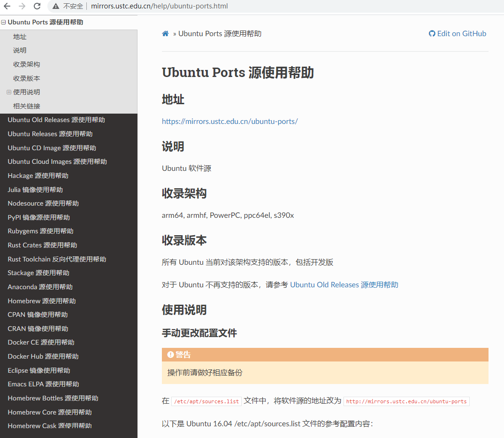Jump to 说明 section in sidebar
This screenshot has height=438, width=504.
point(20,51)
